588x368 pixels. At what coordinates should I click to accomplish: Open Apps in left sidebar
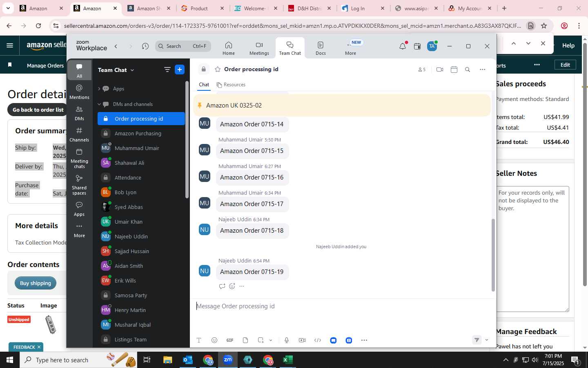click(79, 209)
